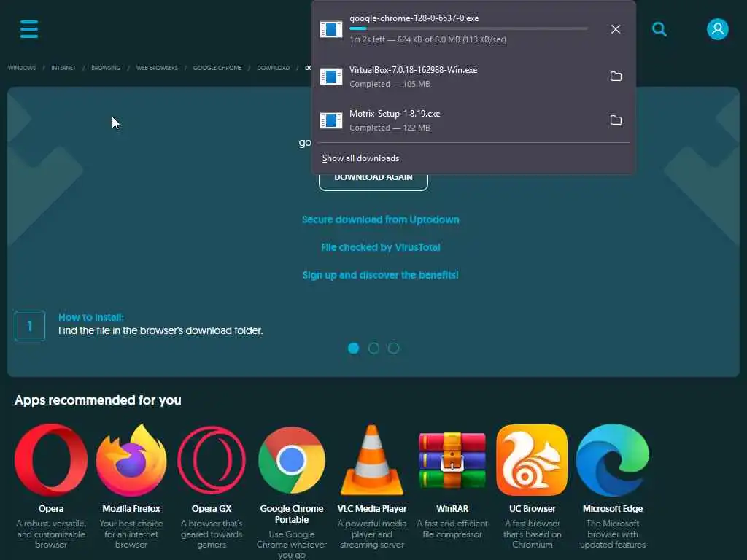Click the VLC Media Player title
Image resolution: width=747 pixels, height=560 pixels.
pyautogui.click(x=372, y=508)
